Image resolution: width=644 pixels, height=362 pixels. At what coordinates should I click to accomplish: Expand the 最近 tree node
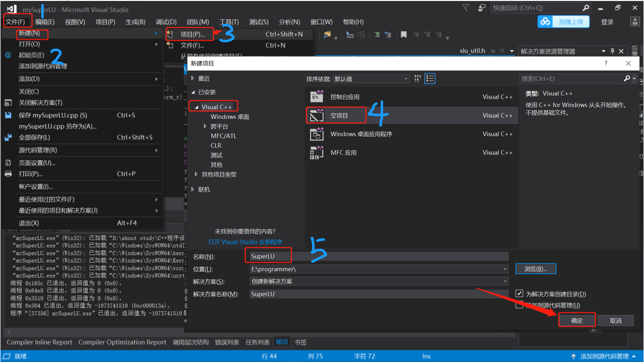click(x=193, y=78)
